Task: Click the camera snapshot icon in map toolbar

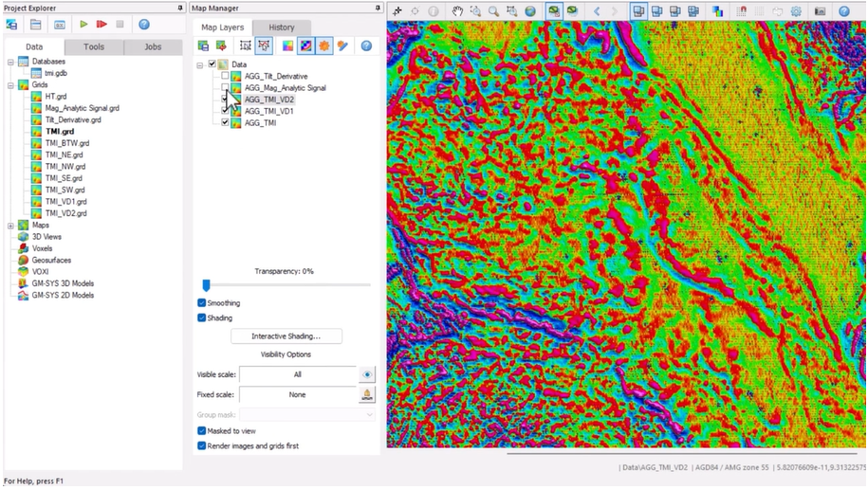Action: [x=820, y=11]
